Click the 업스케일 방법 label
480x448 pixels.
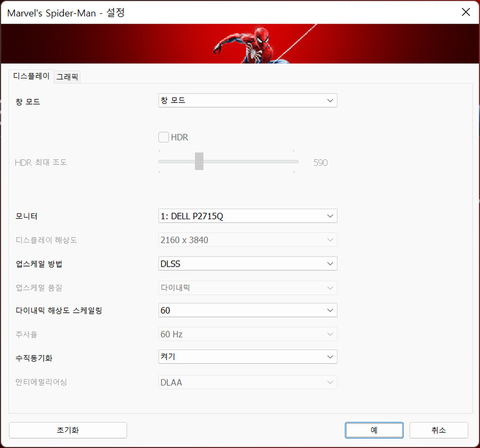(39, 264)
